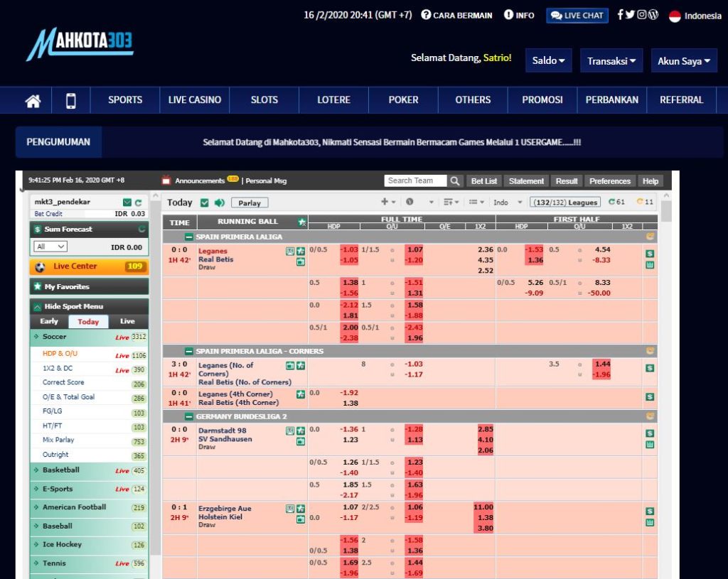
Task: Open the Personal Msg link
Action: coord(266,181)
